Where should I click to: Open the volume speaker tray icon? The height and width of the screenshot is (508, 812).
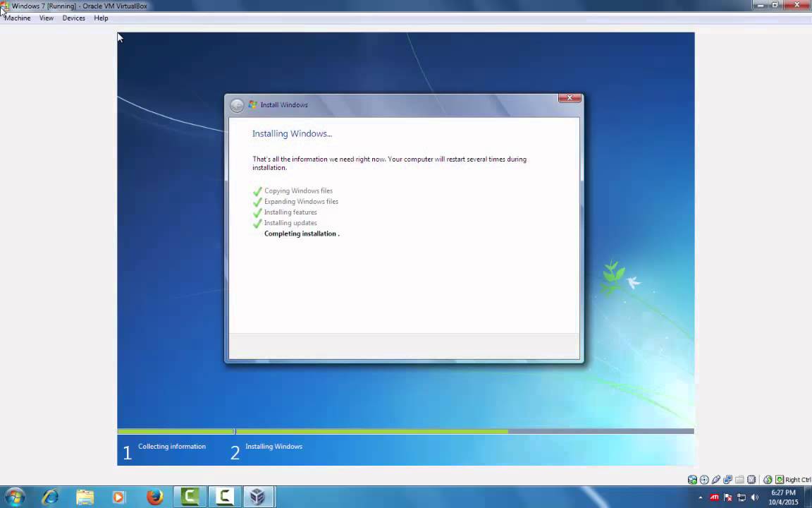tap(754, 497)
